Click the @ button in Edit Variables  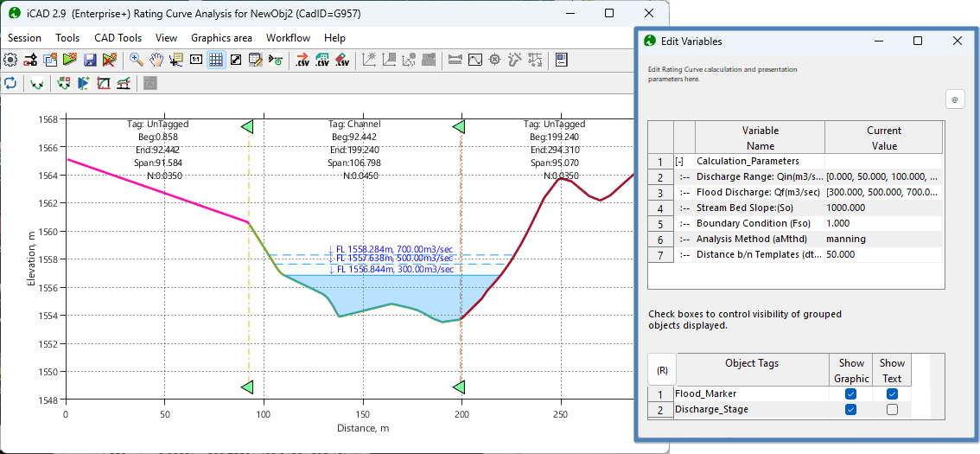point(955,99)
